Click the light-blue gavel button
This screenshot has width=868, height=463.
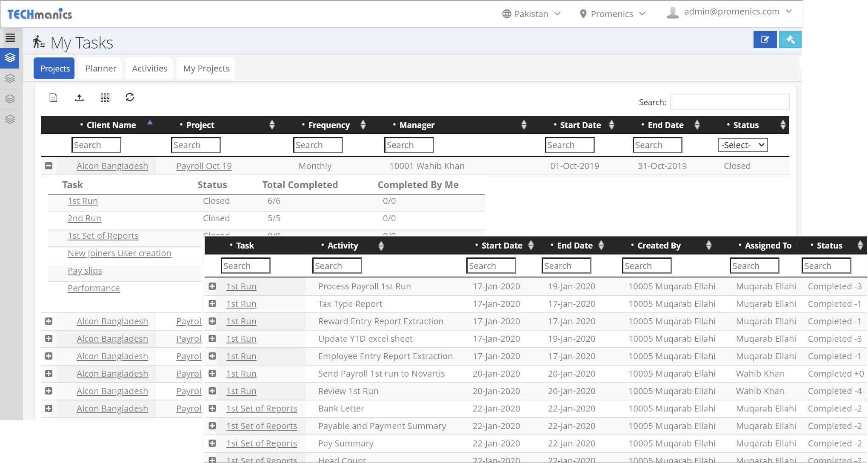click(x=790, y=40)
